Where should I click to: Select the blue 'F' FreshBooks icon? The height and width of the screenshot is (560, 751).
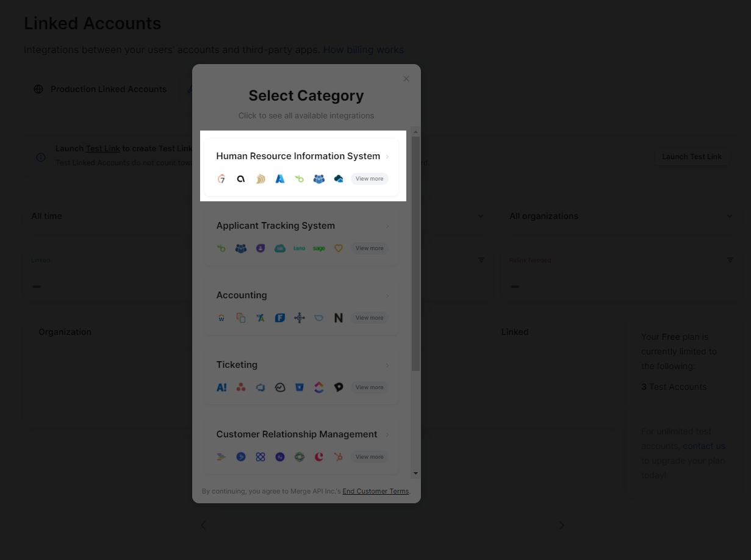coord(280,318)
